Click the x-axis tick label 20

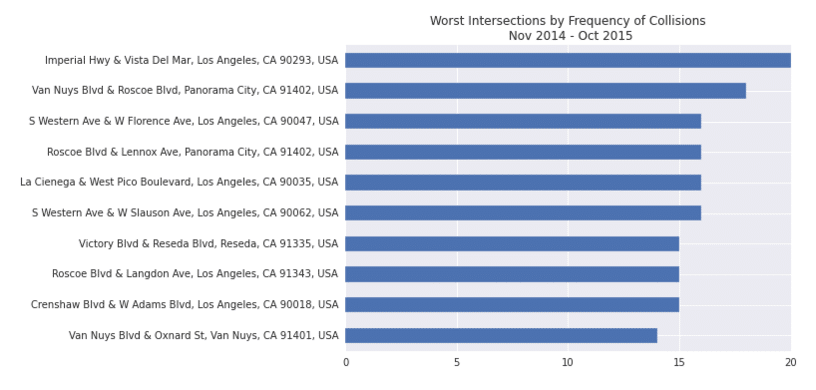click(x=790, y=363)
